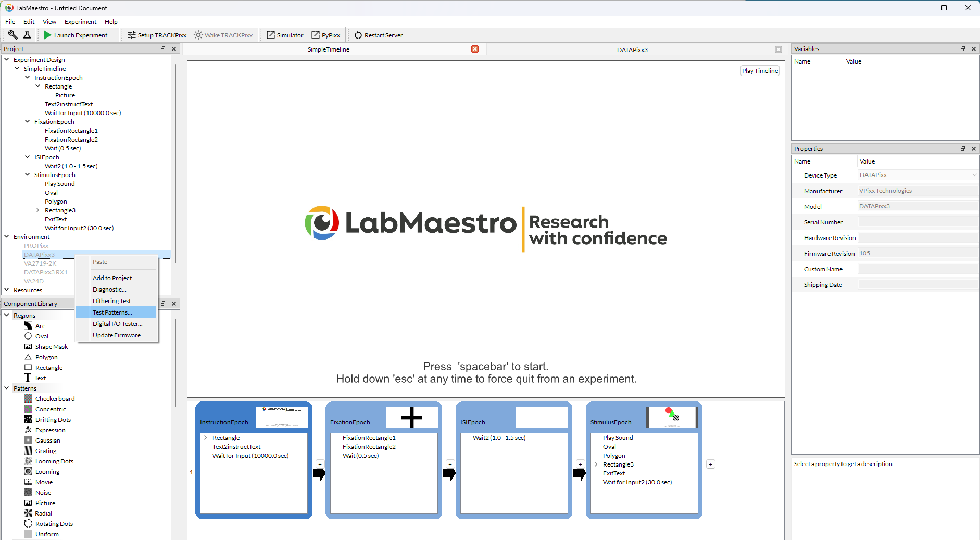
Task: Click the wrench settings icon in toolbar
Action: (13, 35)
